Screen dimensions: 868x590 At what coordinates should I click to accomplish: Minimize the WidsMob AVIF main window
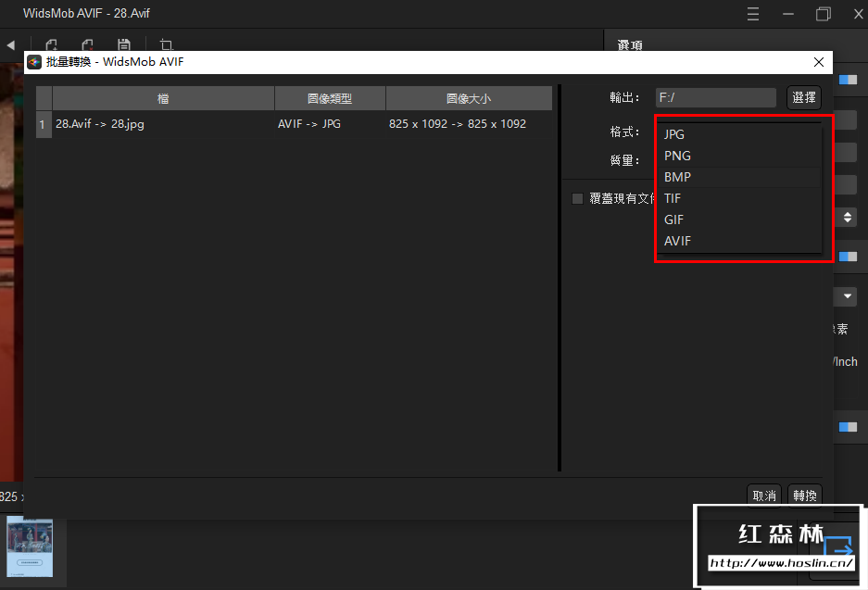(788, 14)
